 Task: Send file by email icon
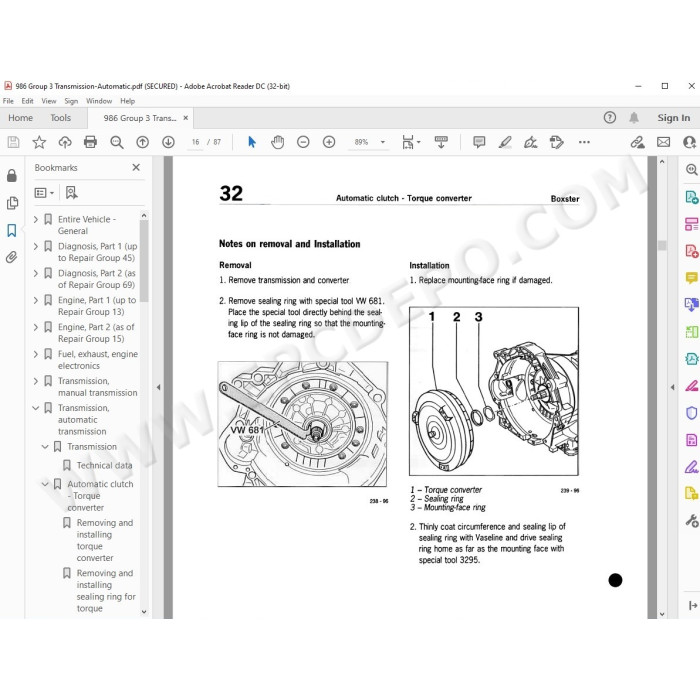pyautogui.click(x=663, y=142)
